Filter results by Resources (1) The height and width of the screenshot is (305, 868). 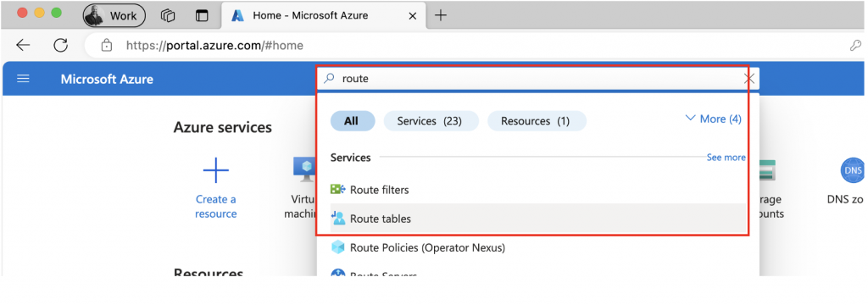[x=537, y=120]
